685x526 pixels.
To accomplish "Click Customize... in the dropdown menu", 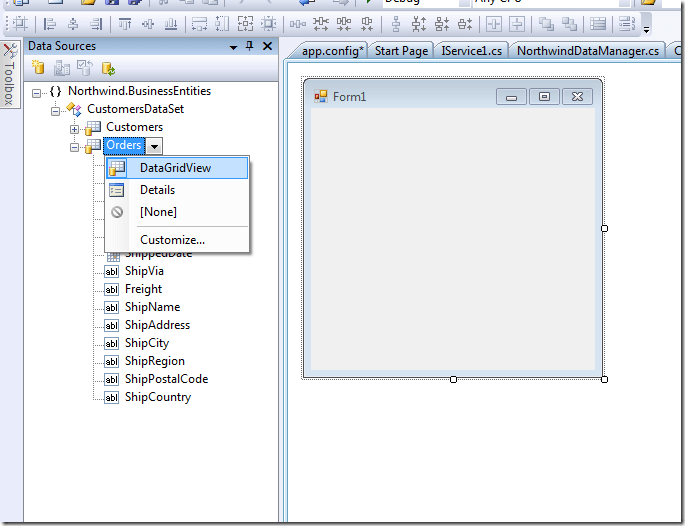I will 172,239.
